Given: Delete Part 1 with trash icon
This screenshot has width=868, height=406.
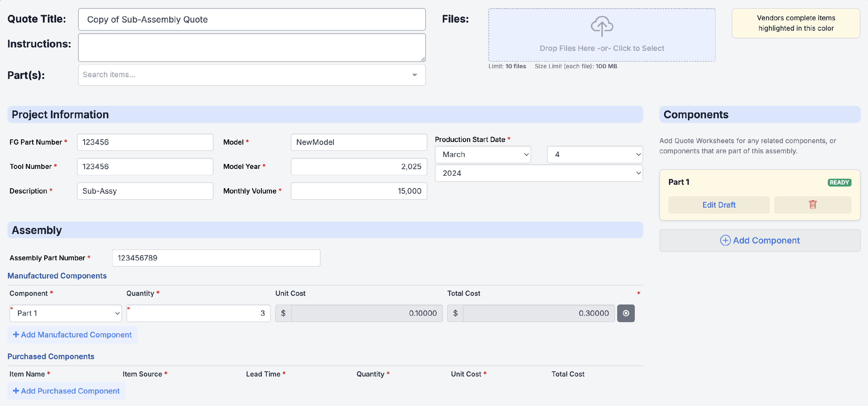Looking at the screenshot, I should [x=812, y=205].
